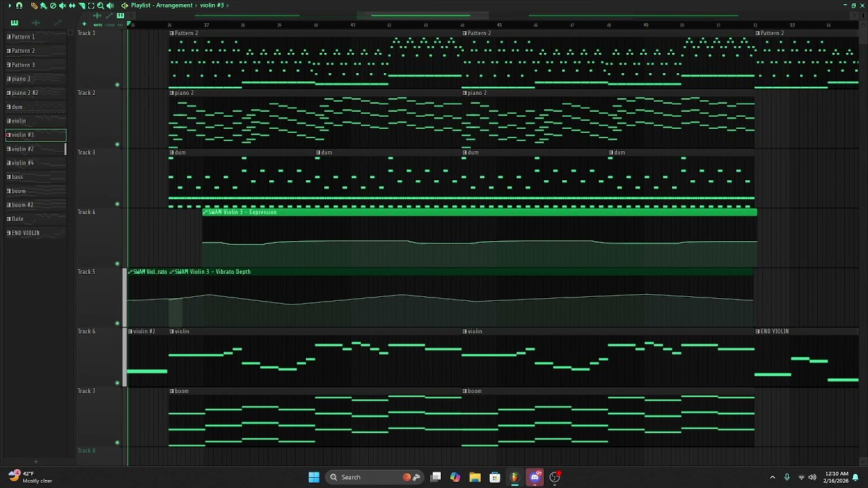This screenshot has height=488, width=868.
Task: Select the PAT performance mode label
Action: 120,25
